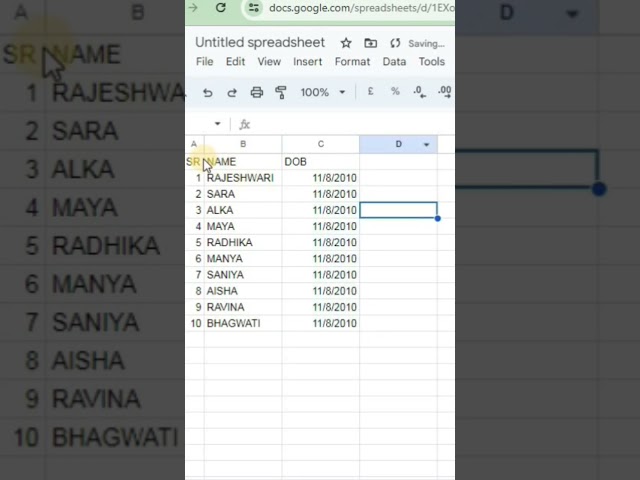The width and height of the screenshot is (640, 480).
Task: Select serial number 10 cell
Action: click(195, 323)
